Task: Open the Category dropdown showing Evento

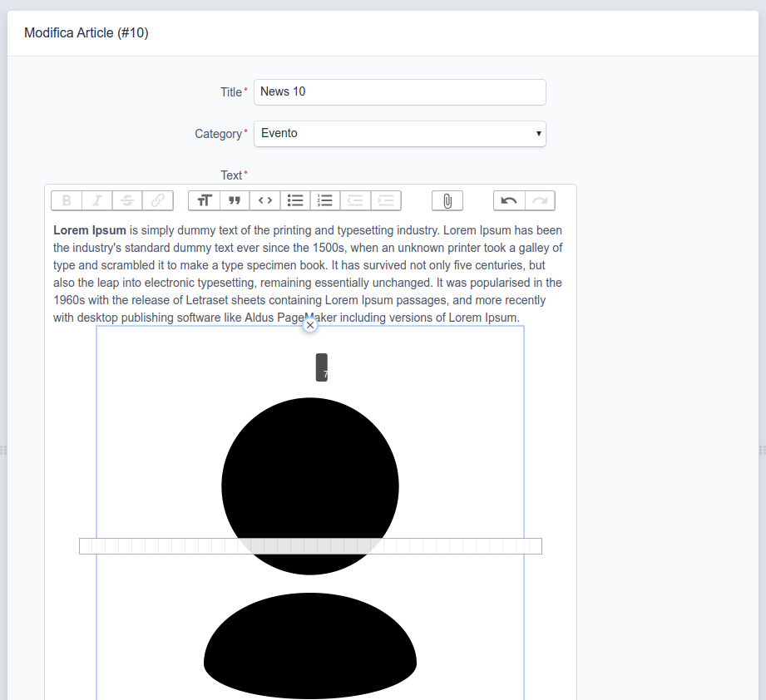Action: pos(399,133)
